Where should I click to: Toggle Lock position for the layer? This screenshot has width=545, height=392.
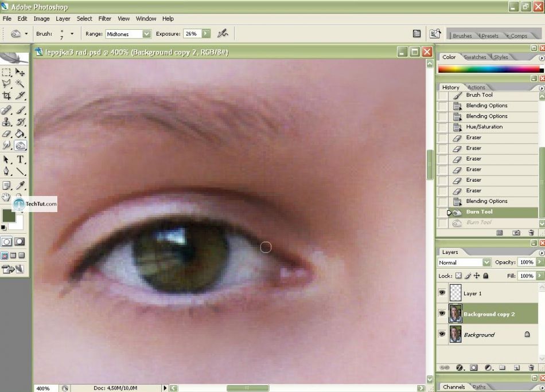click(x=477, y=276)
